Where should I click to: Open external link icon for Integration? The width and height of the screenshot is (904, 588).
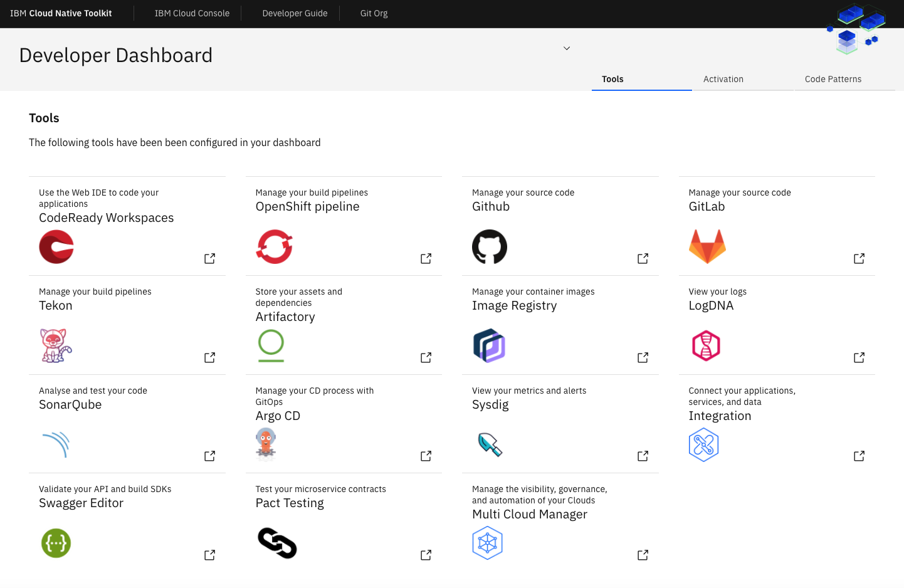[x=859, y=456]
